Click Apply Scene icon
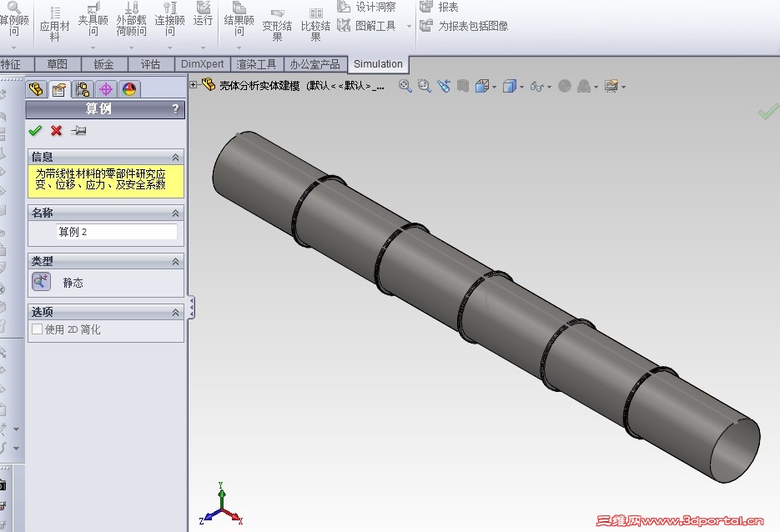 pyautogui.click(x=583, y=87)
